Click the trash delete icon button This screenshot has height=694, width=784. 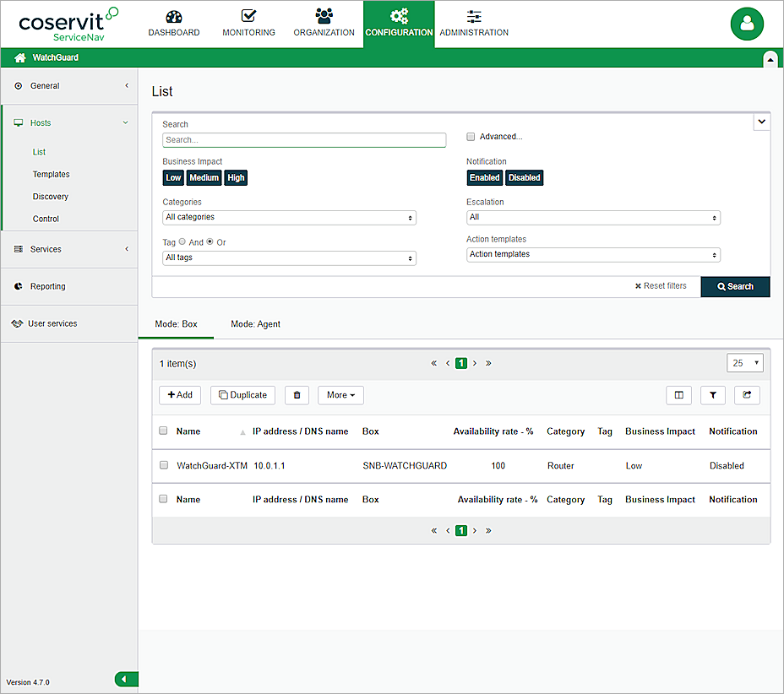pyautogui.click(x=297, y=395)
